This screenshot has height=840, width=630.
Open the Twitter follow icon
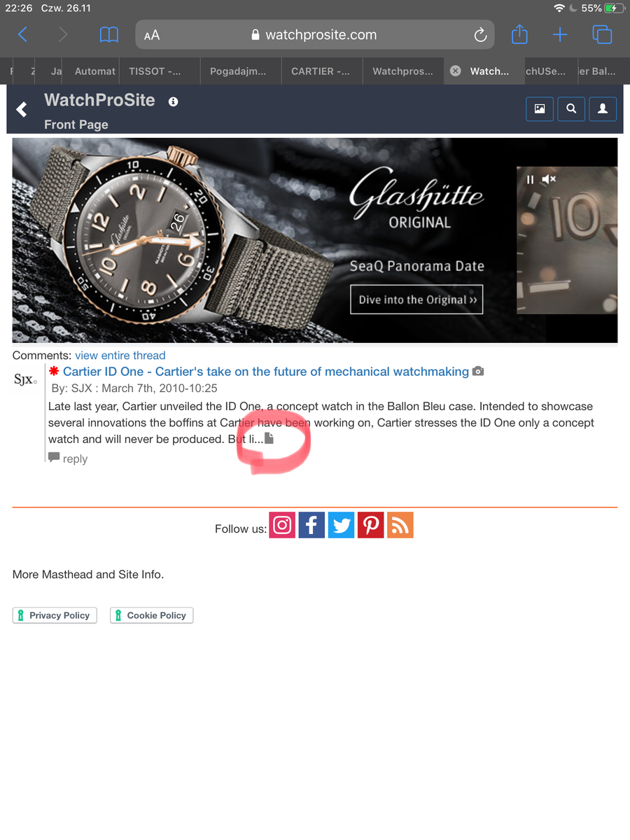(341, 525)
